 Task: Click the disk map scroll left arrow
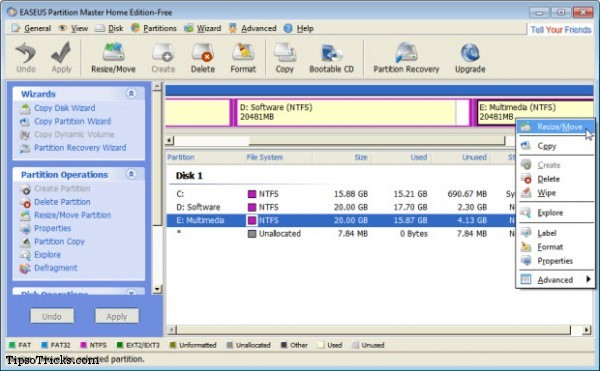pos(170,140)
